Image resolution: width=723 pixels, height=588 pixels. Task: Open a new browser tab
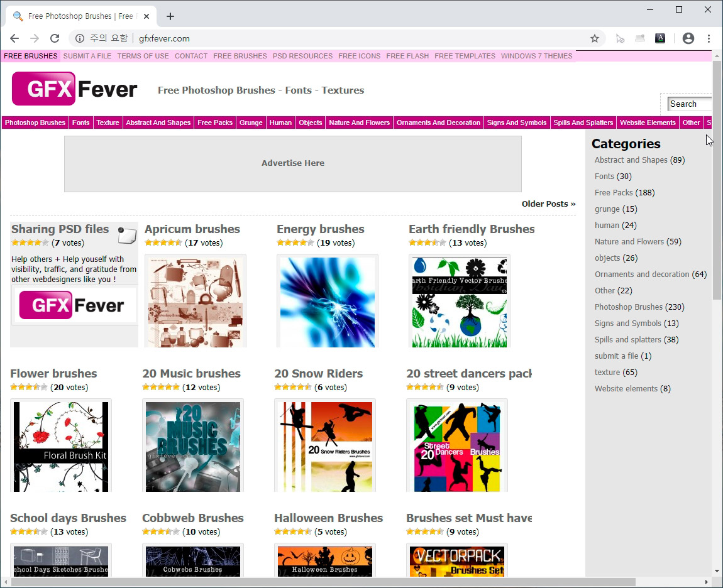pyautogui.click(x=170, y=16)
